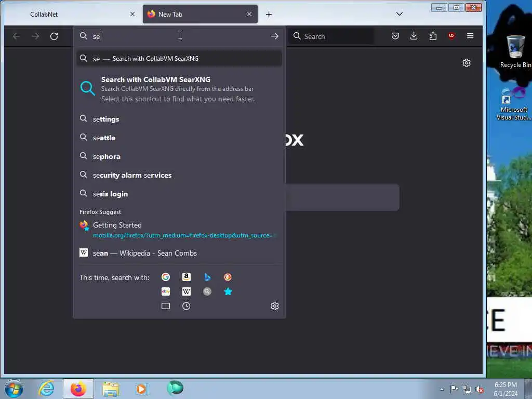
Task: Go back using the back arrow
Action: (17, 36)
